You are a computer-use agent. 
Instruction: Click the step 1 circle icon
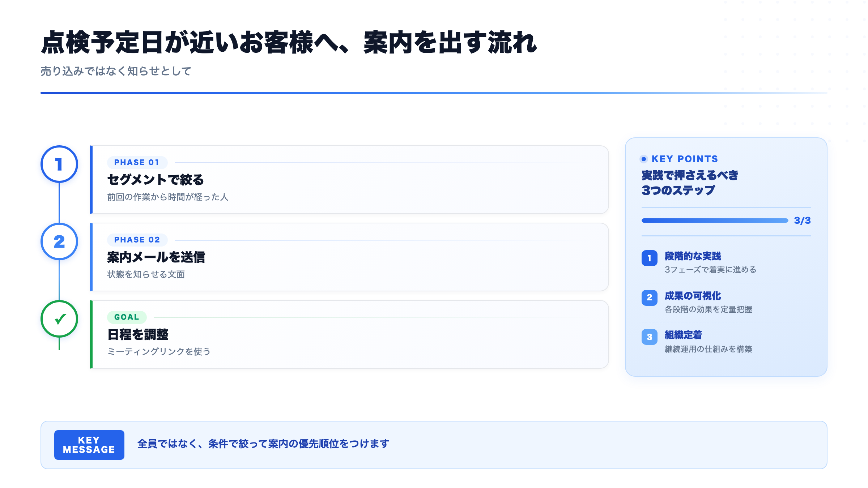click(59, 164)
